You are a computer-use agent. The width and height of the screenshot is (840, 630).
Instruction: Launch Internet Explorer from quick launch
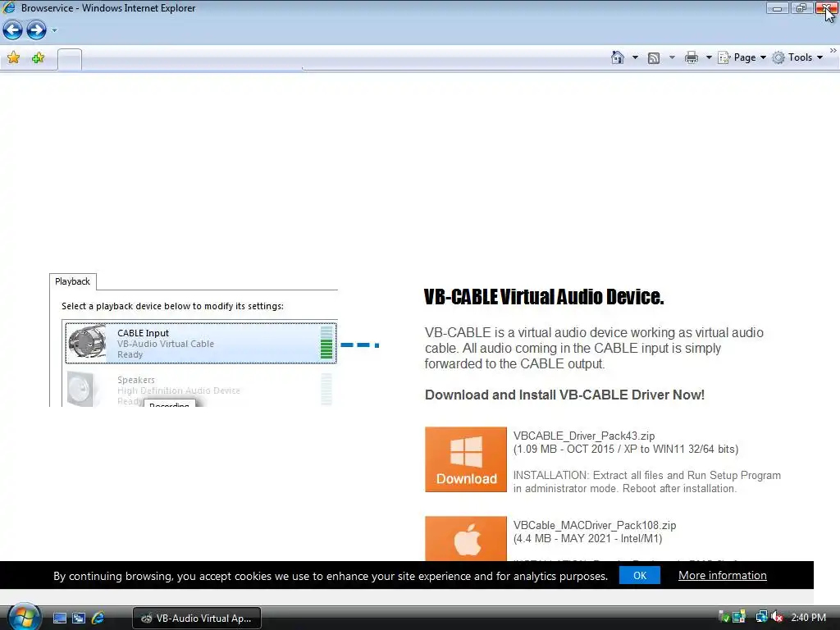pyautogui.click(x=98, y=618)
